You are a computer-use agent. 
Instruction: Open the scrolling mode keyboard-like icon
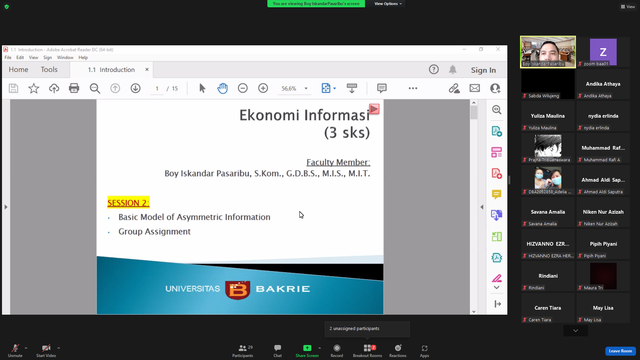tap(351, 88)
